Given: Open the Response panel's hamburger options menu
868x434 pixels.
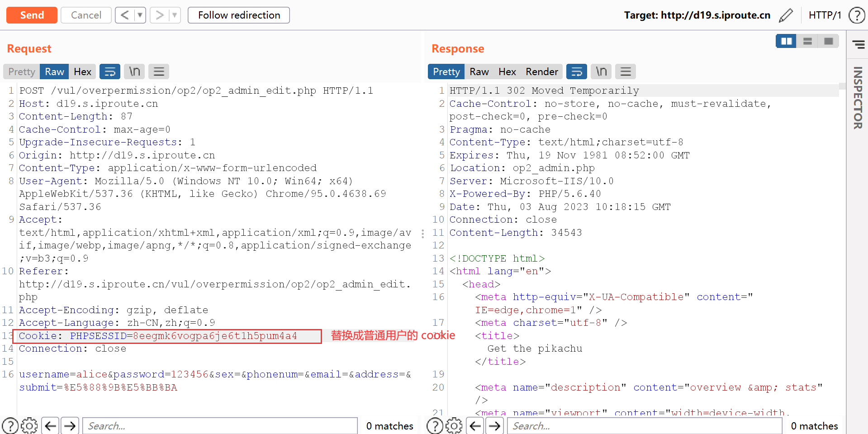Looking at the screenshot, I should click(626, 72).
